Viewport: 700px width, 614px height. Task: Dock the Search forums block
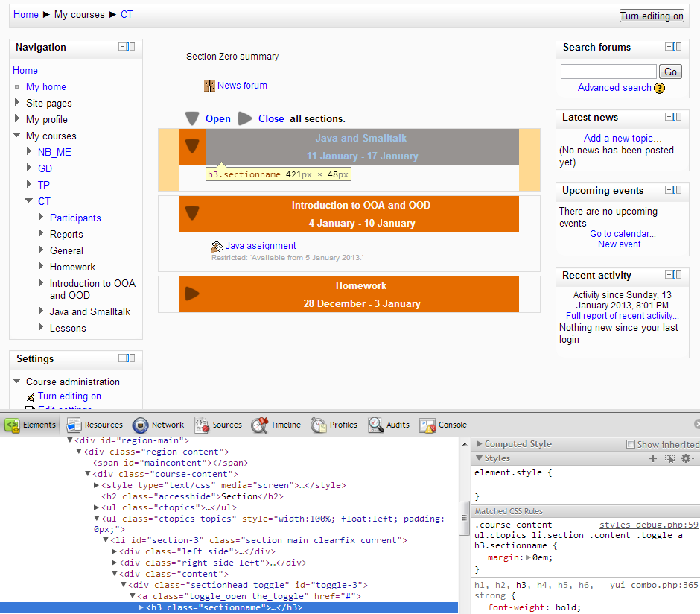[677, 46]
